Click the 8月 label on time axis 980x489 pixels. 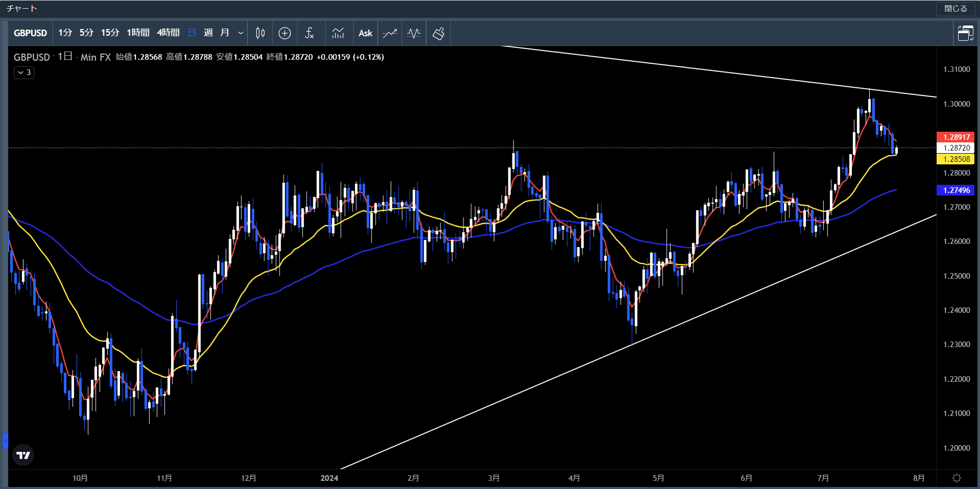tap(919, 478)
